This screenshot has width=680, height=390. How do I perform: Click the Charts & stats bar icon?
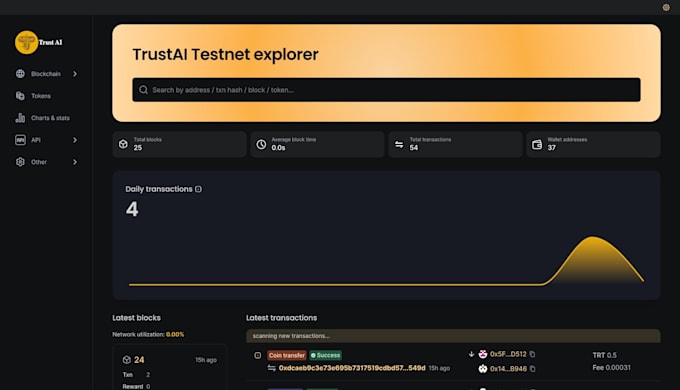click(20, 118)
